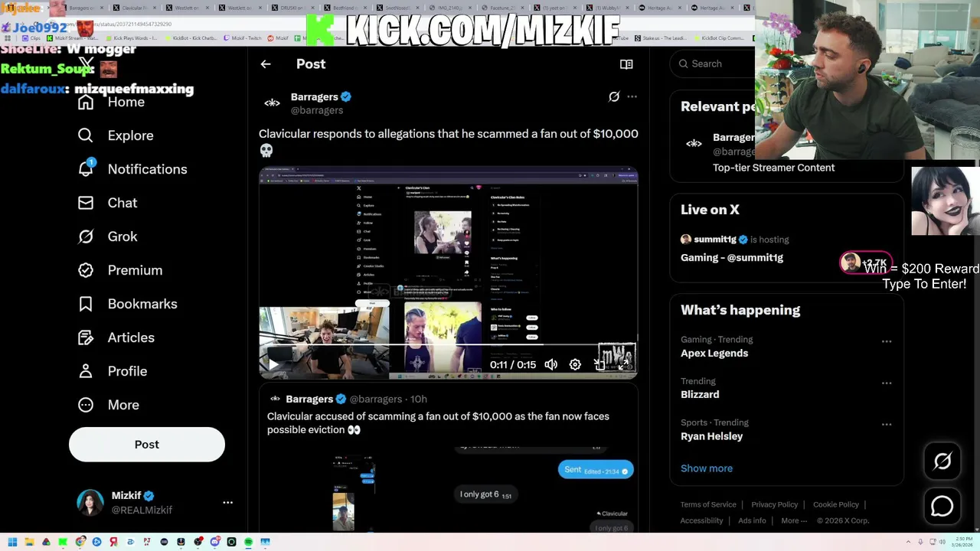Open options for Apex Legends trend

[x=887, y=341]
